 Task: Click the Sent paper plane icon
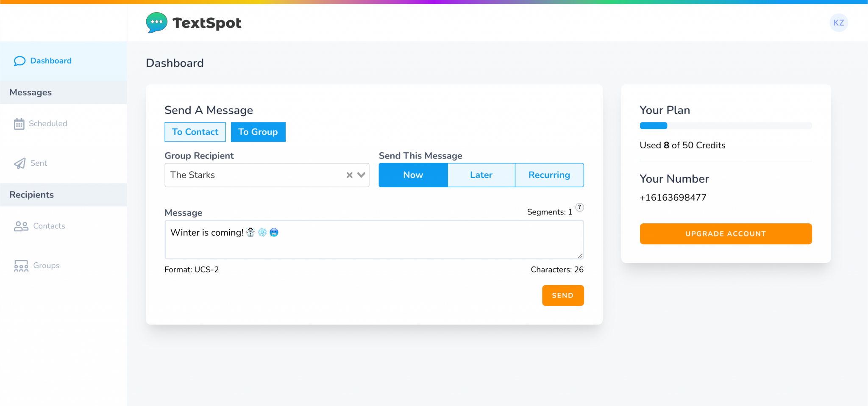pyautogui.click(x=19, y=164)
